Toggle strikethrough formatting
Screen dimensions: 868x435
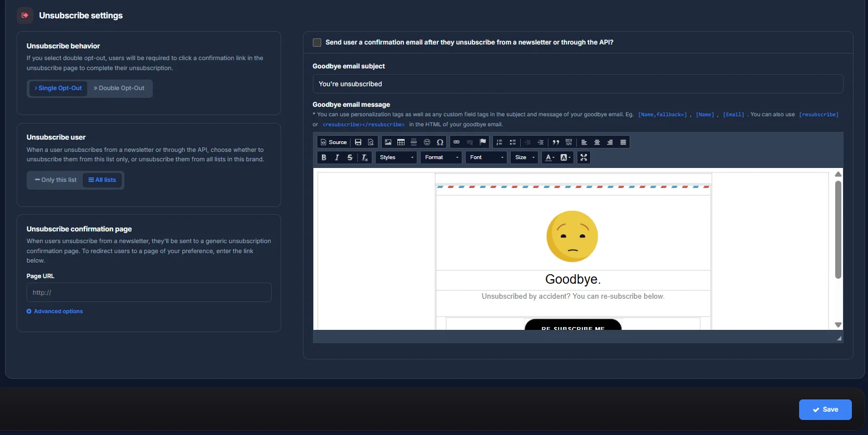point(350,157)
